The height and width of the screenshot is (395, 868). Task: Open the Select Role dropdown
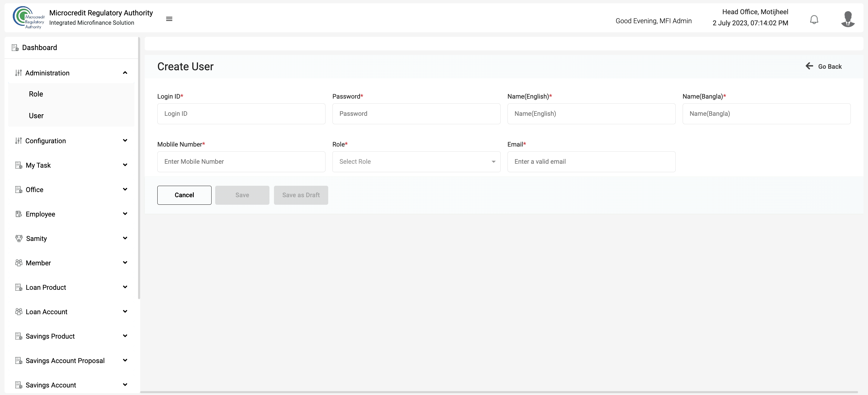pos(416,162)
